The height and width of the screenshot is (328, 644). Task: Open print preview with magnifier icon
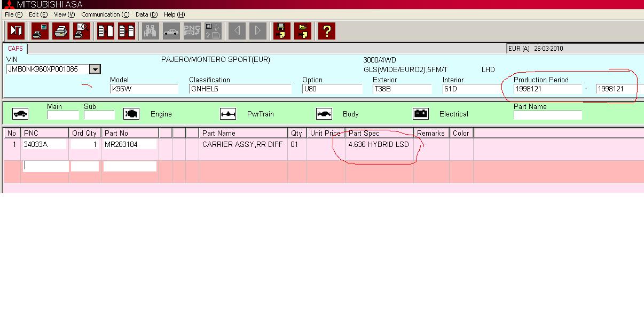(82, 31)
